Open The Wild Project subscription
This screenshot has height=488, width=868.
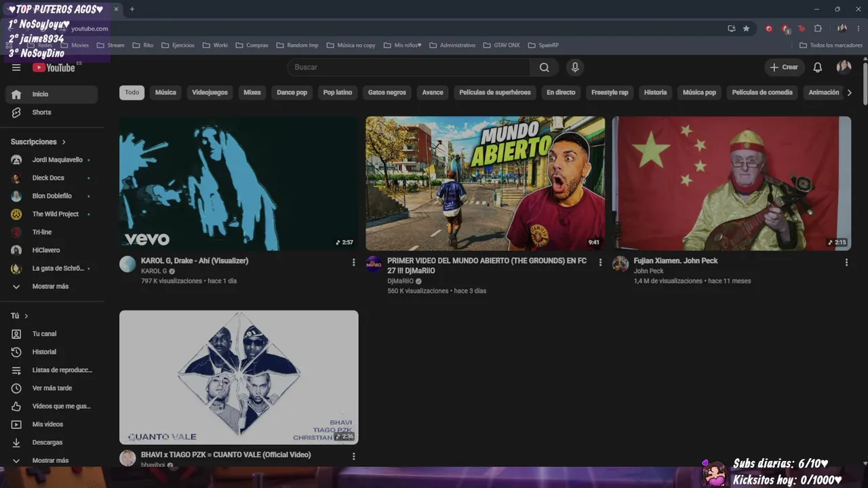pos(52,214)
